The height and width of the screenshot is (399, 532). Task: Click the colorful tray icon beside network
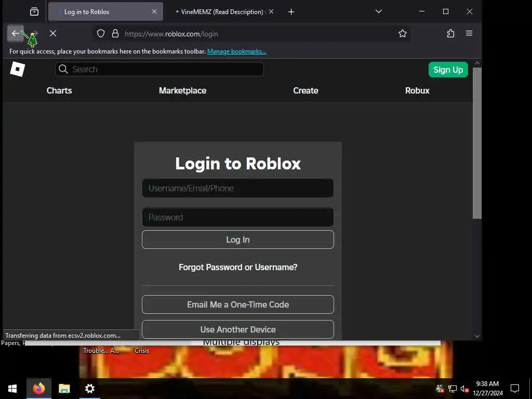click(440, 389)
